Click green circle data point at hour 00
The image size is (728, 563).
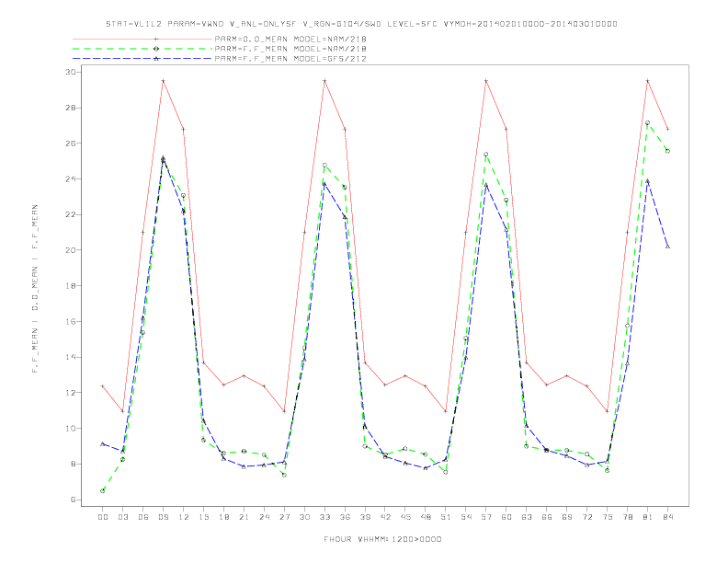(103, 490)
